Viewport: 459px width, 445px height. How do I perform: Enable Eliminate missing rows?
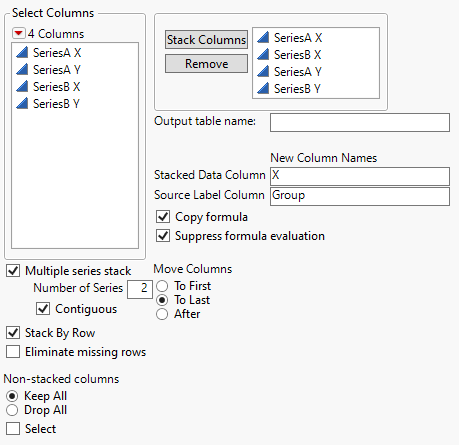point(13,352)
